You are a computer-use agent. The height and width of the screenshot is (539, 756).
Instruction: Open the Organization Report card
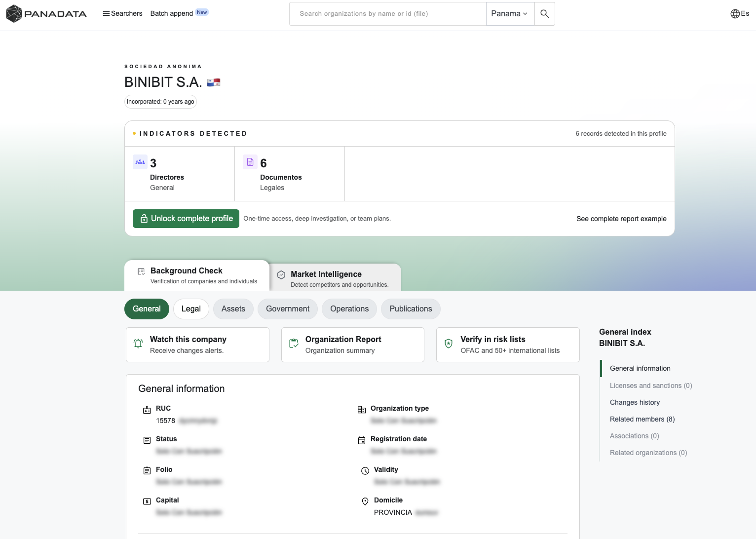[x=353, y=345]
